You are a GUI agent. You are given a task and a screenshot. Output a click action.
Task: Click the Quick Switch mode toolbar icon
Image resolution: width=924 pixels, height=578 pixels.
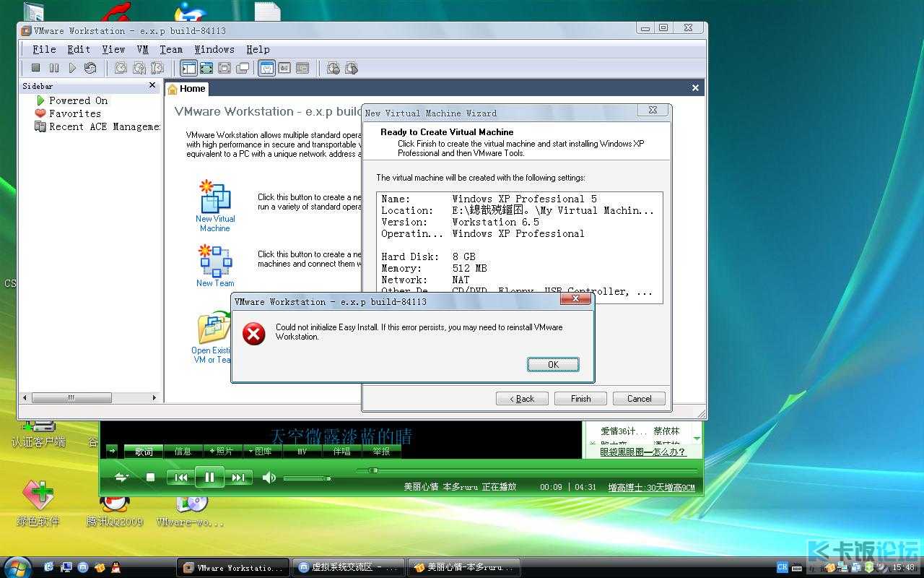tap(206, 68)
